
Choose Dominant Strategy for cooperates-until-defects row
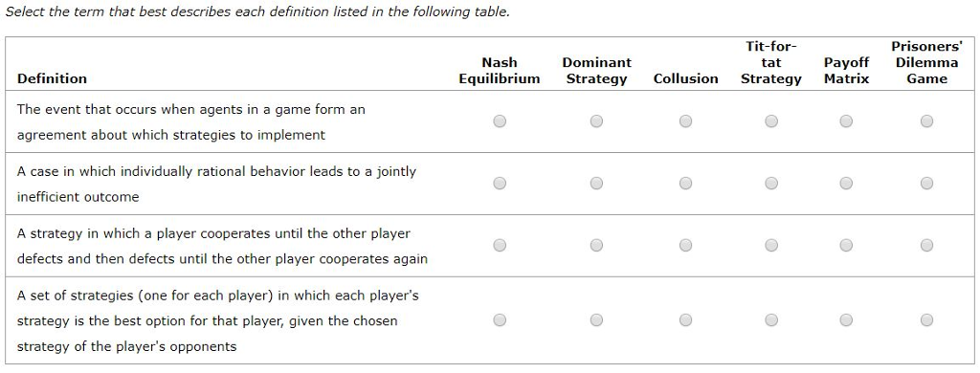(x=596, y=246)
